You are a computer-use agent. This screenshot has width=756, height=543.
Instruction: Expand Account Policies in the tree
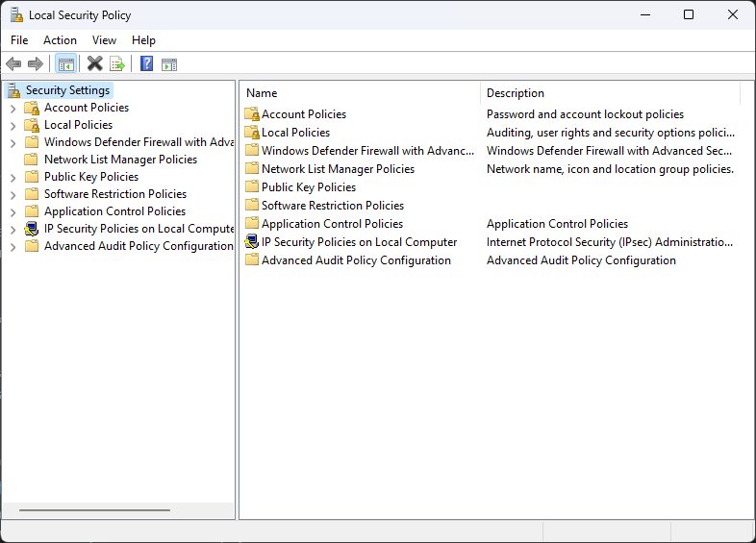[x=13, y=109]
